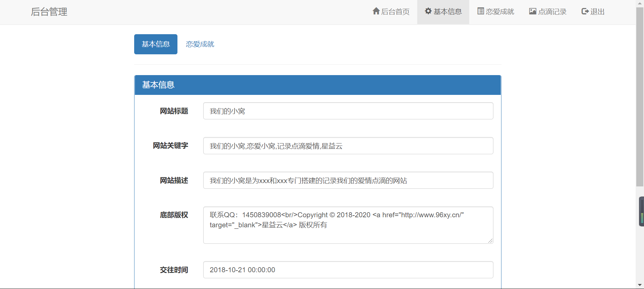Viewport: 644px width, 289px height.
Task: Focus the 交往时间 date field
Action: click(x=348, y=270)
